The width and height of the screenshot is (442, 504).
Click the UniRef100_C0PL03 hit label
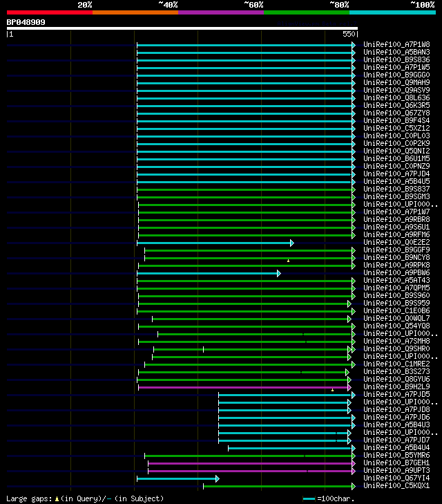point(396,136)
